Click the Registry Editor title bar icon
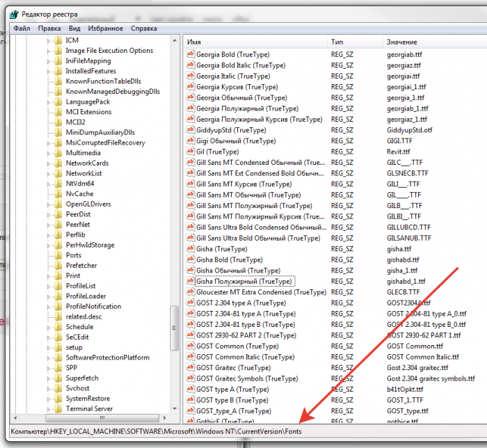This screenshot has height=448, width=487. (x=14, y=15)
